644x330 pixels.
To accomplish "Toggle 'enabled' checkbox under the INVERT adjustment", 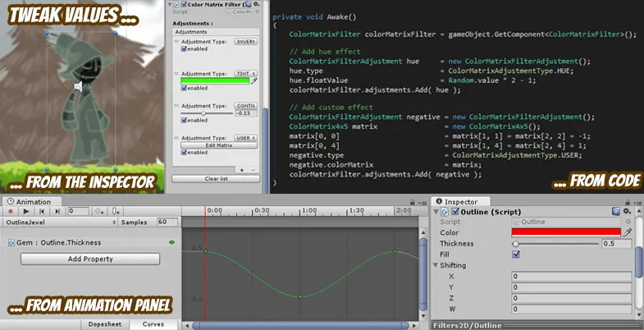I will 185,49.
